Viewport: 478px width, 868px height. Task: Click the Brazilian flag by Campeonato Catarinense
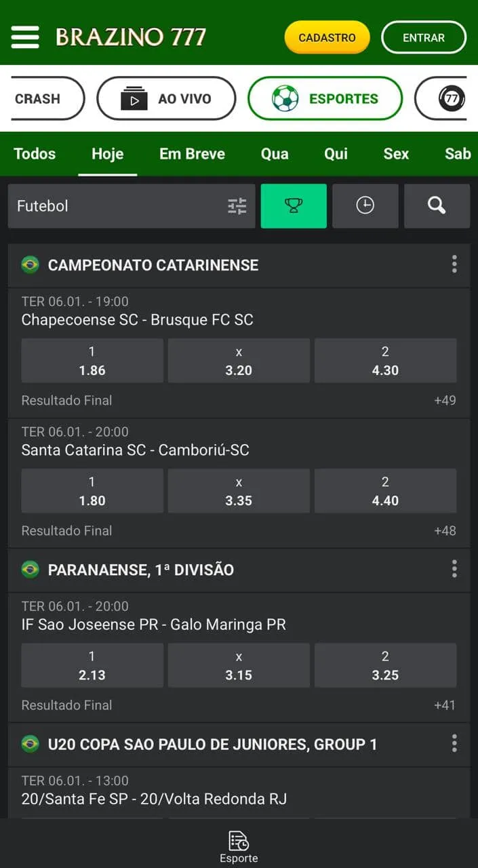click(x=30, y=266)
